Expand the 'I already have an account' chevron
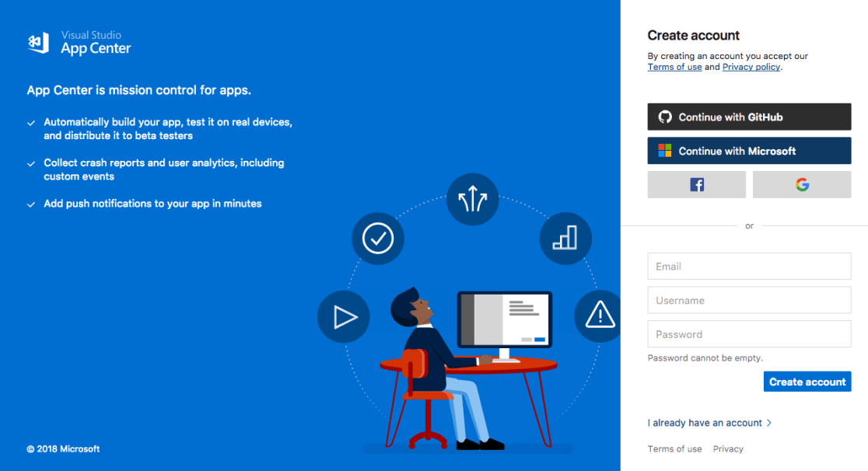This screenshot has width=868, height=471. pos(769,423)
